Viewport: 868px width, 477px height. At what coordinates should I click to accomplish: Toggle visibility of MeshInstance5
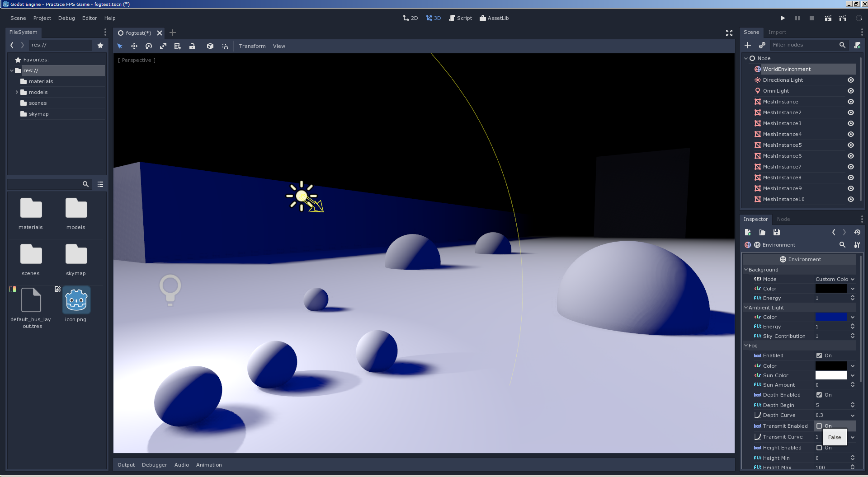tap(850, 145)
